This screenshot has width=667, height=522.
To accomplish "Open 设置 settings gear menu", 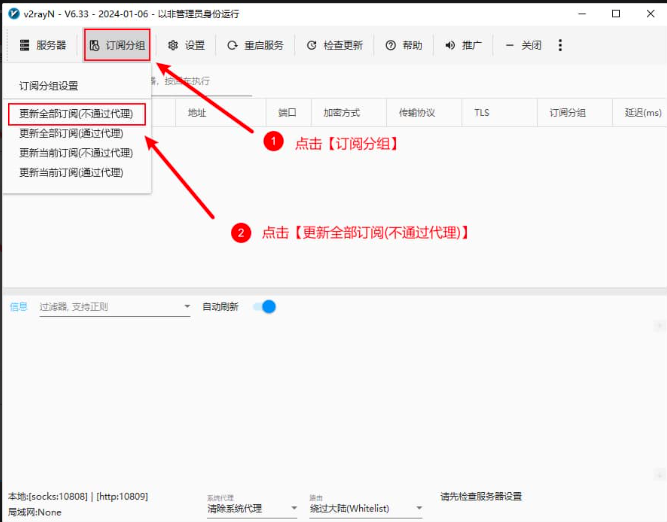I will (186, 45).
